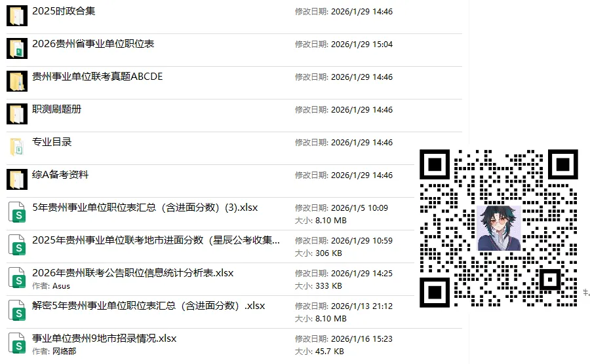Open the 2025时政合集 folder icon
Viewport: 590px width, 364px height.
17,16
